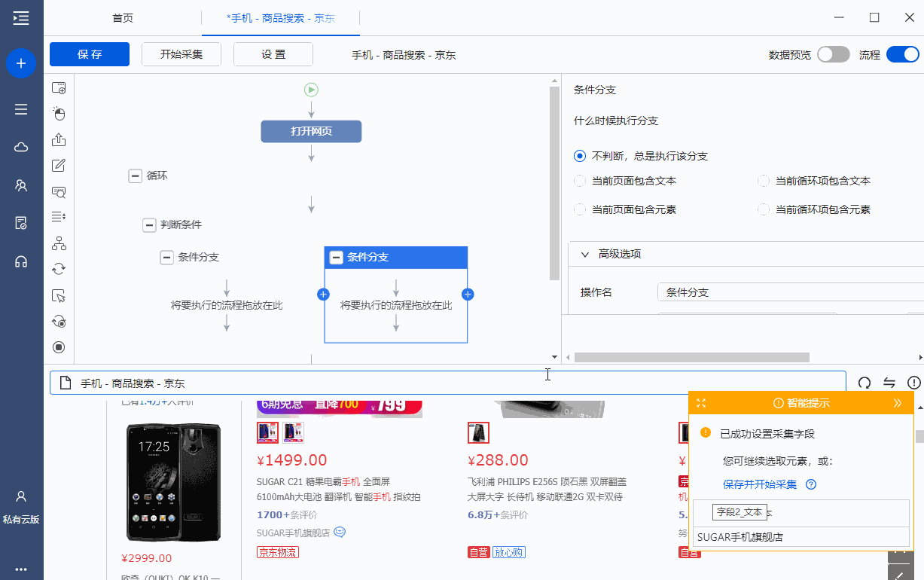The height and width of the screenshot is (580, 924).
Task: Shrink the 智能提示 panel with corner arrows icon
Action: [x=701, y=403]
